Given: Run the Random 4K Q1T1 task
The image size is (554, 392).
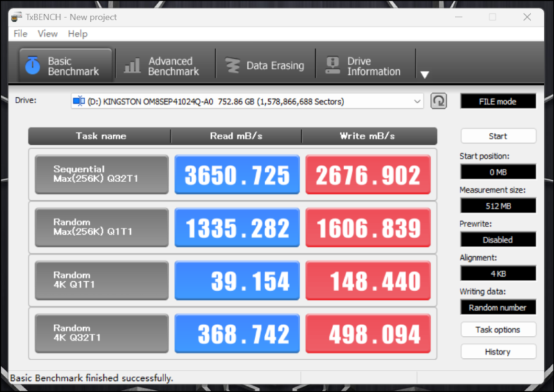Looking at the screenshot, I should [102, 280].
